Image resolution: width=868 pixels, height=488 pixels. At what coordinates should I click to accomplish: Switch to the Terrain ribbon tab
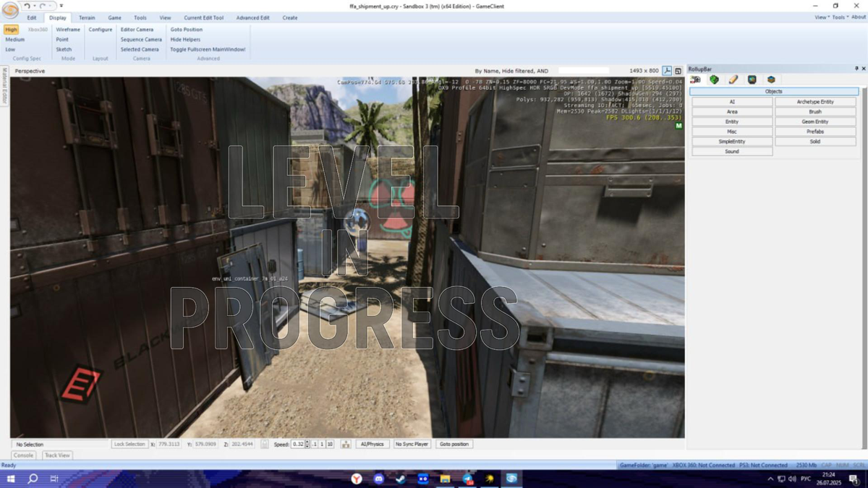click(87, 17)
